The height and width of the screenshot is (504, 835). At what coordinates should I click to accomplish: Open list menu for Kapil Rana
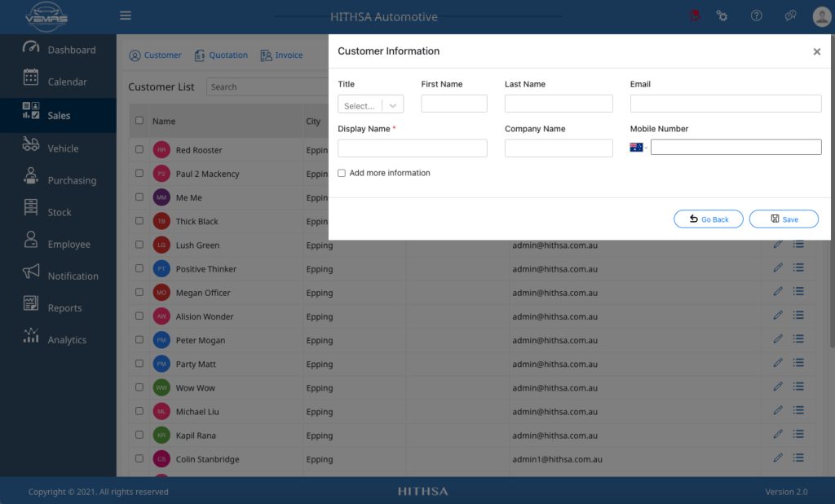click(x=798, y=434)
